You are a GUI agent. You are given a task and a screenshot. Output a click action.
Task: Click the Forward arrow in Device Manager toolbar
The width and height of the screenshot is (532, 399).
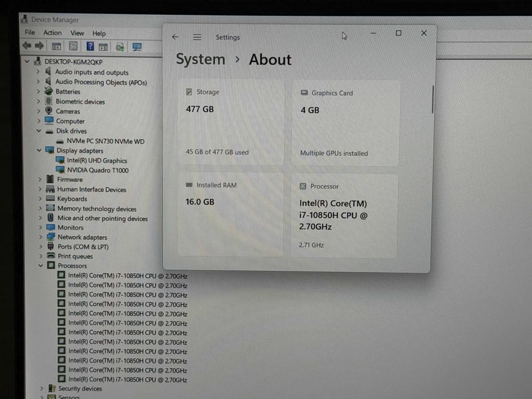pyautogui.click(x=39, y=46)
